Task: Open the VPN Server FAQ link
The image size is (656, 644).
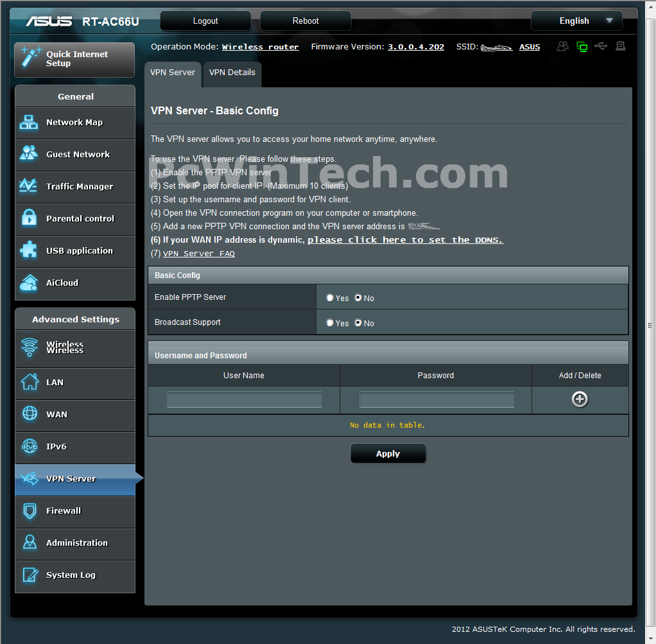Action: [x=199, y=254]
